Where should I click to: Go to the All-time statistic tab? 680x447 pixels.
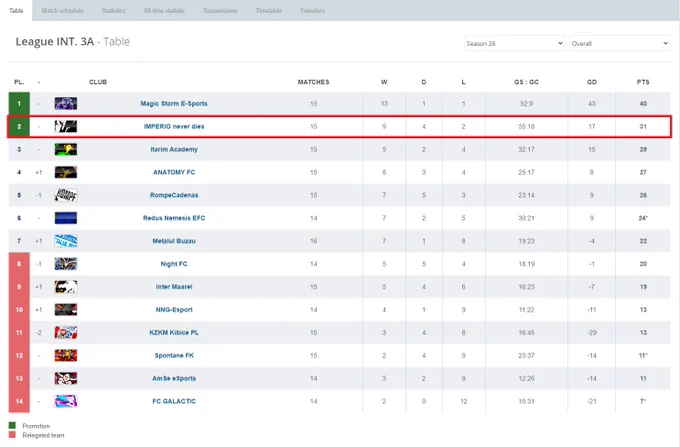[x=164, y=10]
